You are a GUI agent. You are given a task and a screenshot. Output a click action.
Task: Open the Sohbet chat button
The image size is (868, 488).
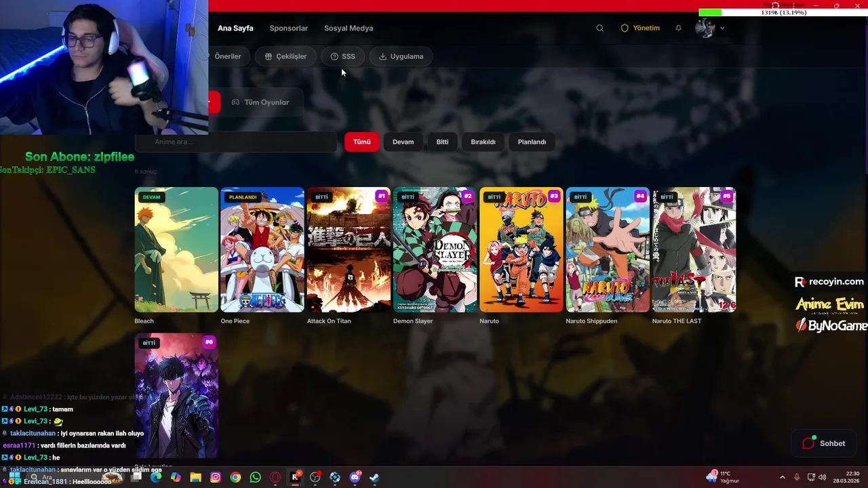tap(824, 443)
